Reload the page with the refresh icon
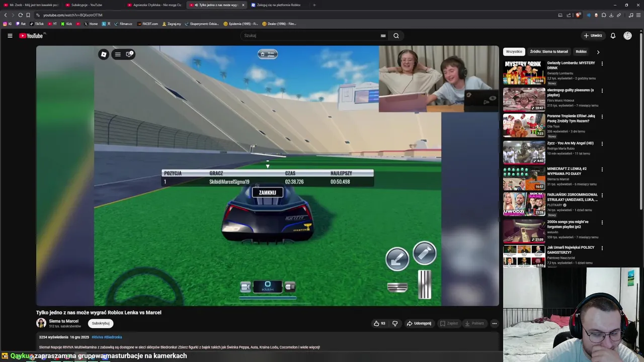The height and width of the screenshot is (362, 644). point(20,15)
